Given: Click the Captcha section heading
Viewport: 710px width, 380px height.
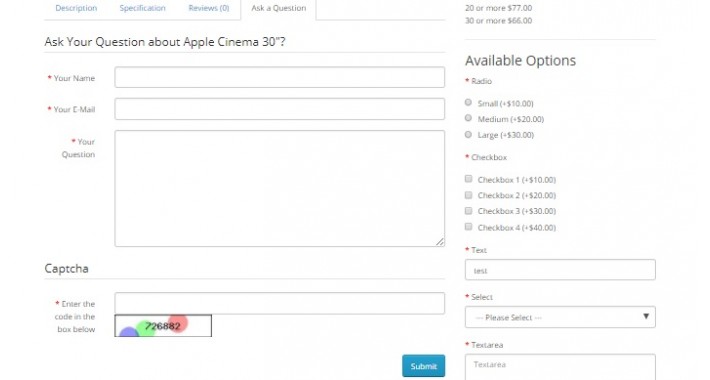Looking at the screenshot, I should click(67, 269).
